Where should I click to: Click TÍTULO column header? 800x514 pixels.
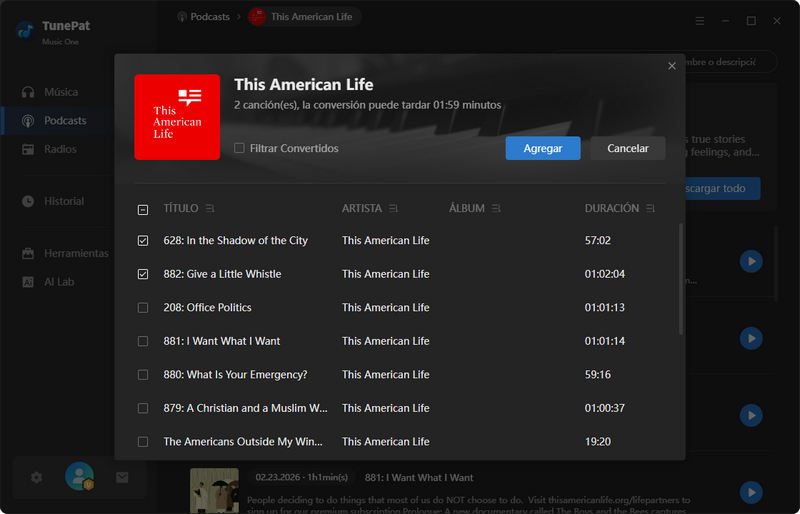tap(181, 208)
